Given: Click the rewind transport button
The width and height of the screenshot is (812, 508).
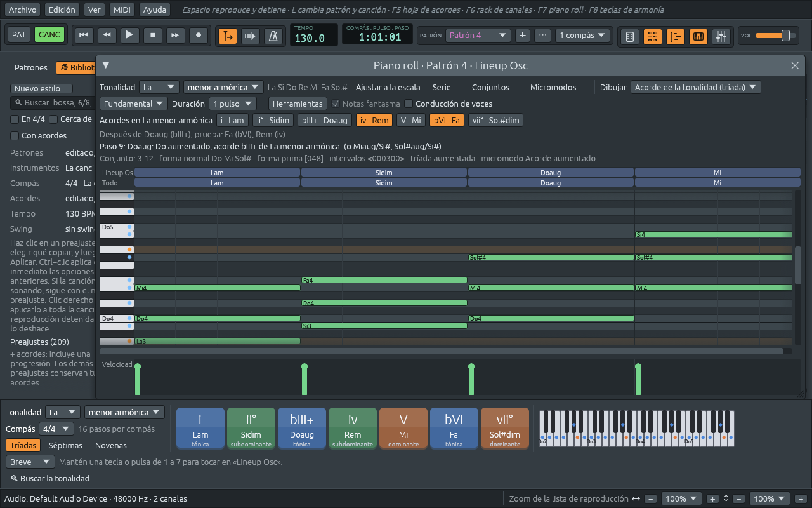Looking at the screenshot, I should point(107,36).
